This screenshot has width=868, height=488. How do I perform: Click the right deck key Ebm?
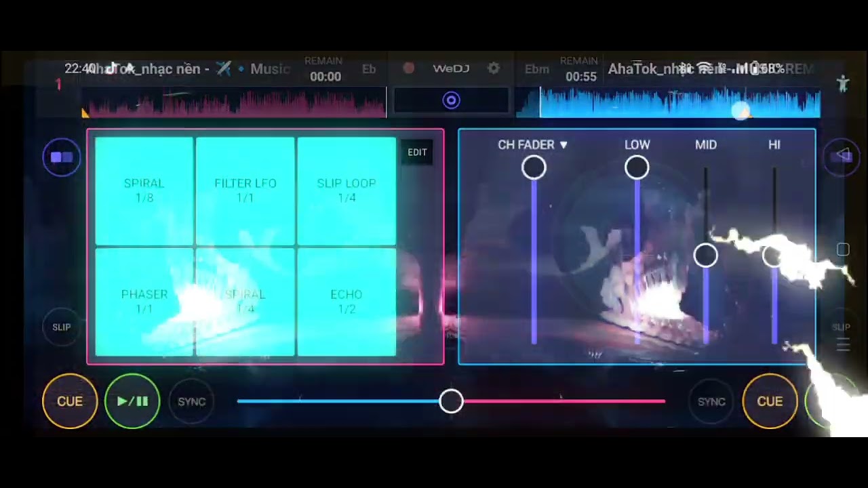(x=537, y=69)
